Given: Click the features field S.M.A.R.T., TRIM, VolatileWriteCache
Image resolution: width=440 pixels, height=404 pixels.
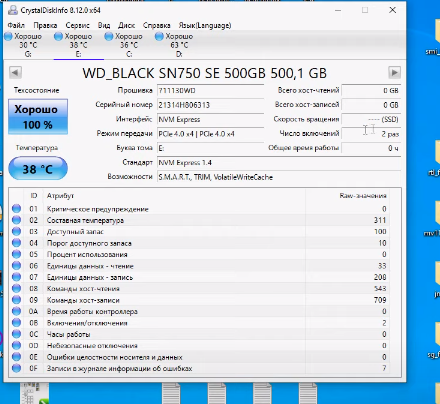Looking at the screenshot, I should 279,177.
